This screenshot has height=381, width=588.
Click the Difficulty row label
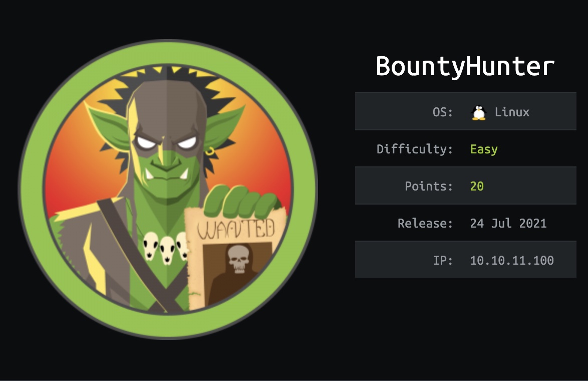tap(415, 149)
